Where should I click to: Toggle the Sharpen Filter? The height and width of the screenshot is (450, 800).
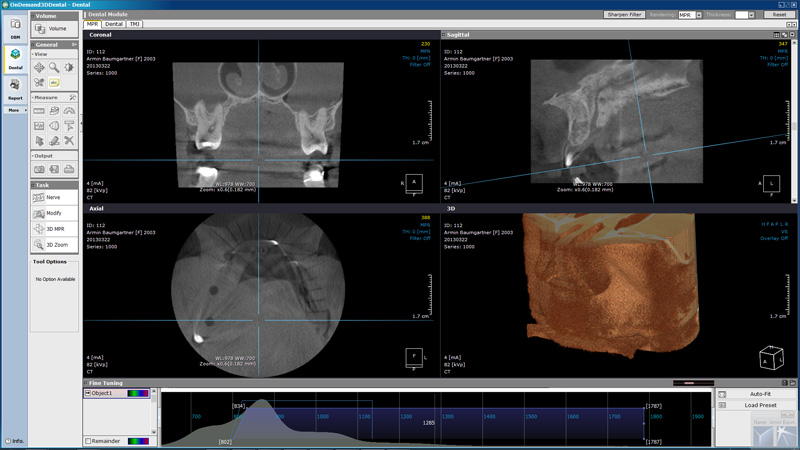point(625,15)
